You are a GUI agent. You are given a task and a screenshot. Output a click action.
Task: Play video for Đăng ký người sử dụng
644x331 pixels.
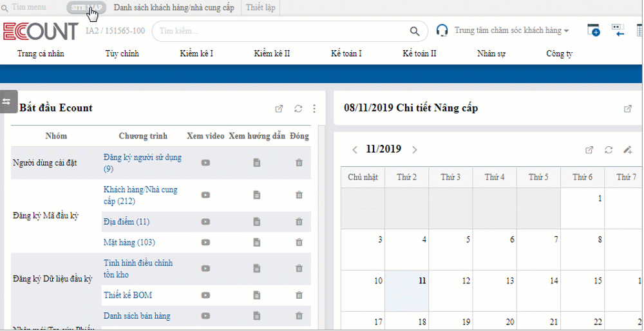coord(205,163)
